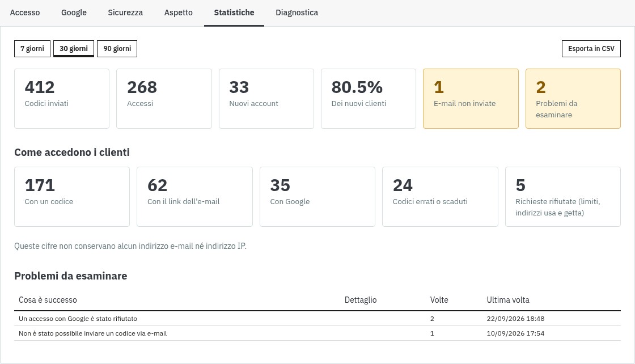Click the Dettaglio column header
The height and width of the screenshot is (364, 635).
click(x=361, y=300)
